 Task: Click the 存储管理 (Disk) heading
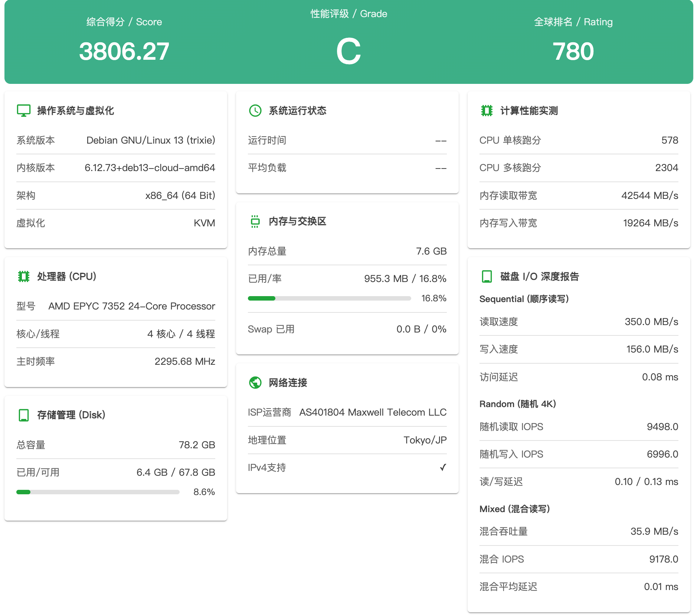[71, 415]
